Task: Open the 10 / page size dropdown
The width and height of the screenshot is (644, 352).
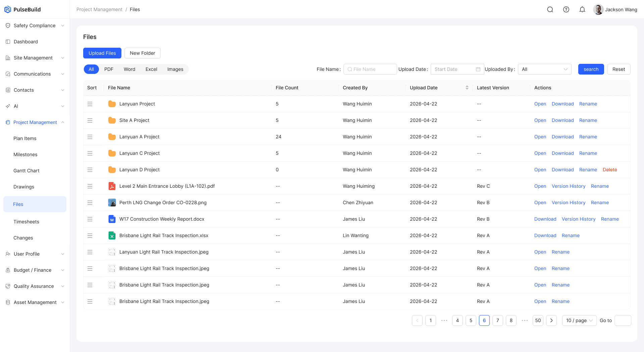Action: 579,320
